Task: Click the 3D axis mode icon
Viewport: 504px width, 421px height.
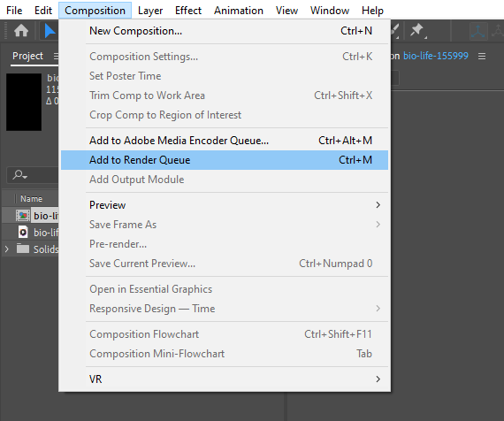Action: [x=478, y=31]
